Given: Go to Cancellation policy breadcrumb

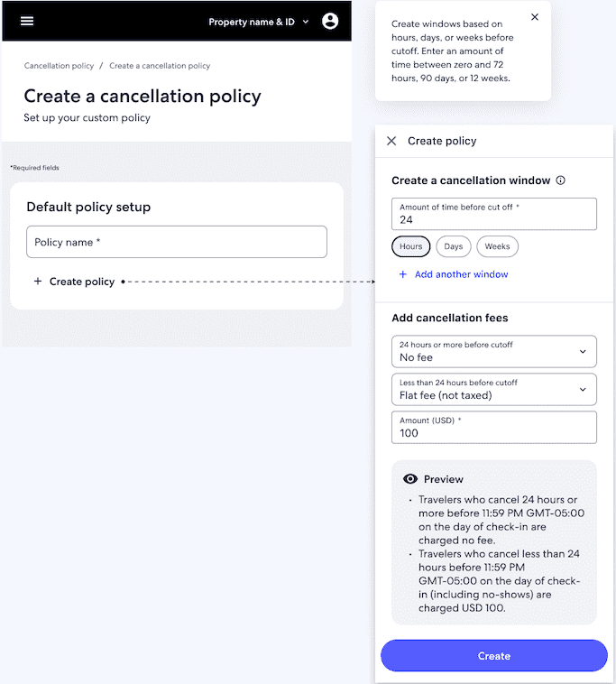Looking at the screenshot, I should click(x=59, y=66).
